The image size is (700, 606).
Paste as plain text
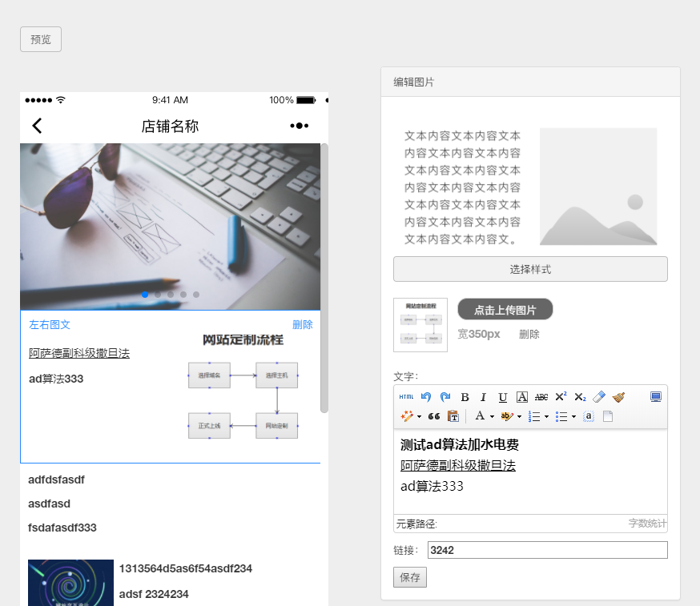[453, 416]
